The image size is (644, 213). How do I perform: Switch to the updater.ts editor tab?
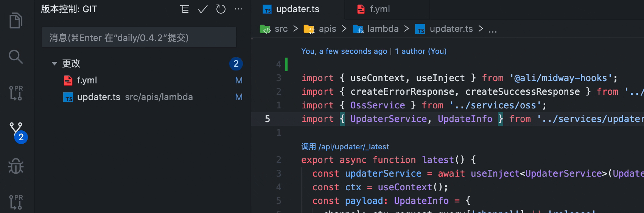(x=298, y=9)
